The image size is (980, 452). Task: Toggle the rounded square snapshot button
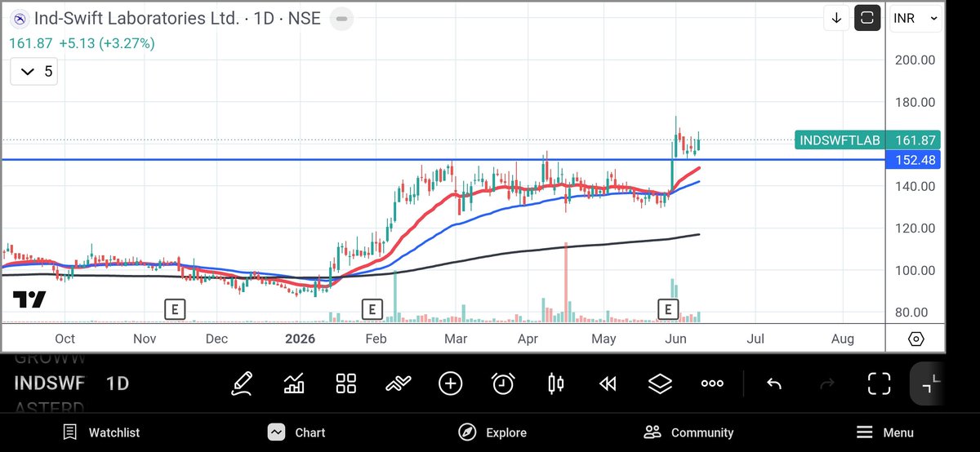point(867,18)
